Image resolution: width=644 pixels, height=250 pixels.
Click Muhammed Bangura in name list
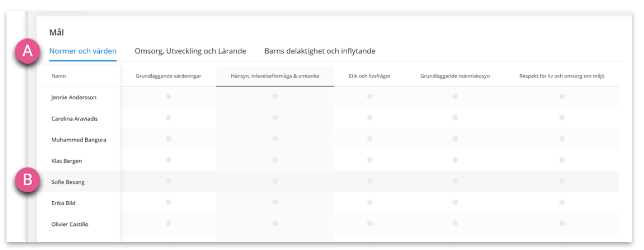(79, 140)
